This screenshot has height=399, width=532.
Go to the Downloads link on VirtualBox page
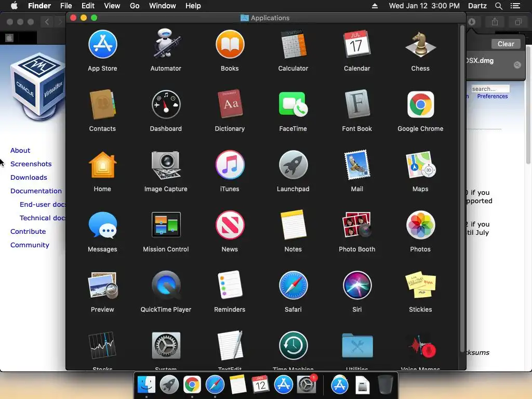(x=29, y=178)
